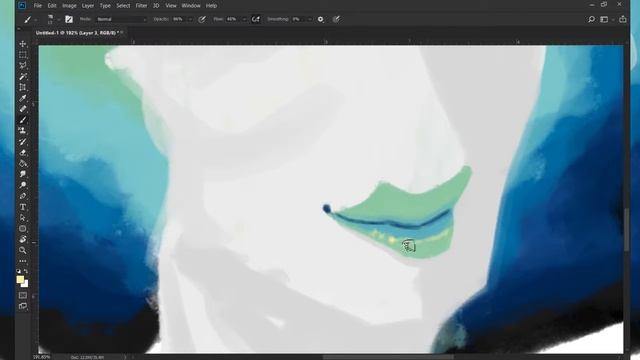640x360 pixels.
Task: Open the Layer menu
Action: tap(88, 6)
